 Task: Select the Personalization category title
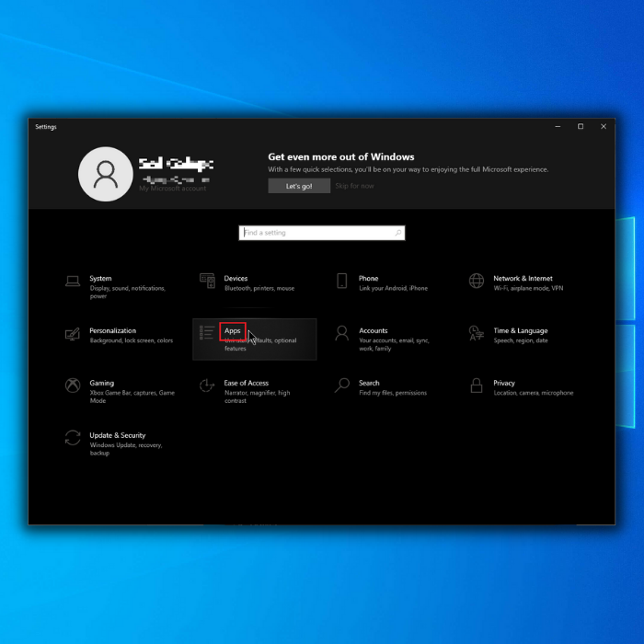tap(112, 330)
